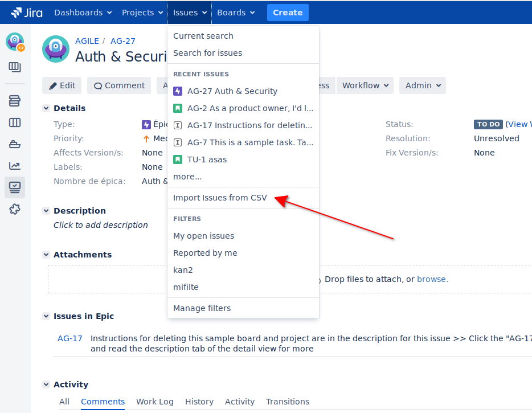The height and width of the screenshot is (413, 532).
Task: Click the AG-17 task icon
Action: point(178,125)
